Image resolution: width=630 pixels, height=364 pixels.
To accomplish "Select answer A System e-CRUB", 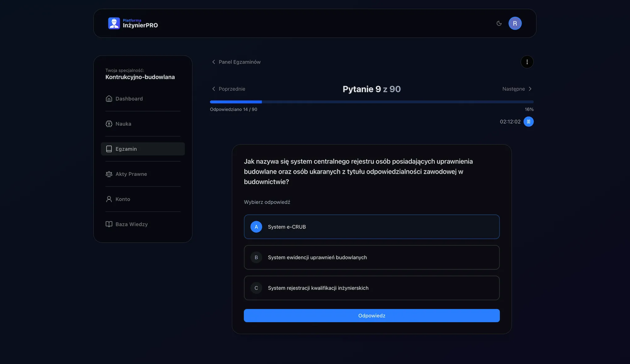I will click(x=371, y=227).
